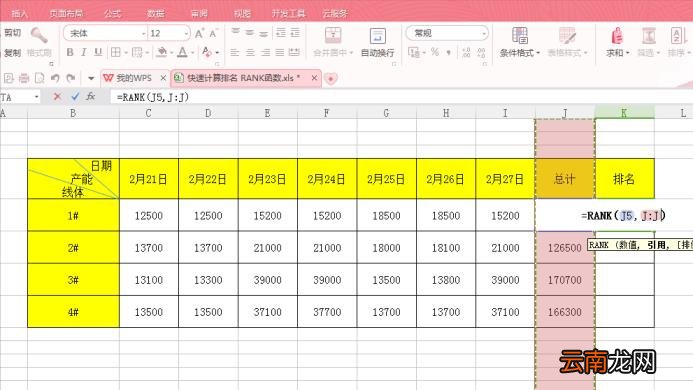Center text horizontally
The image size is (693, 390).
(x=250, y=53)
